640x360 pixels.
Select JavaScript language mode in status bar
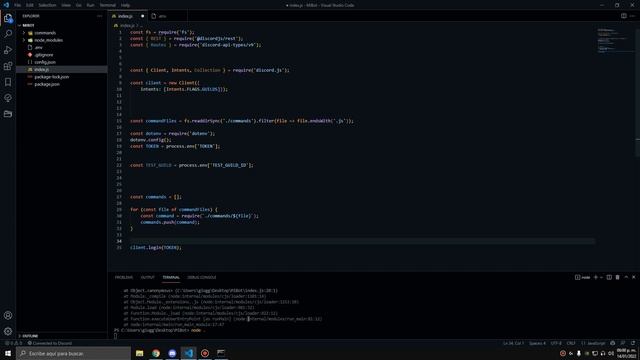(x=593, y=343)
